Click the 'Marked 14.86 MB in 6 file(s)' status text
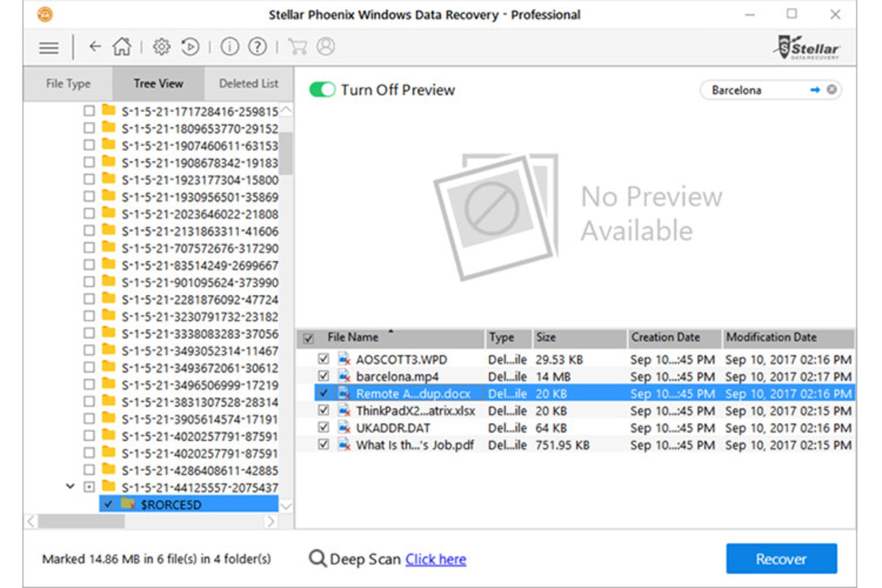 [156, 559]
